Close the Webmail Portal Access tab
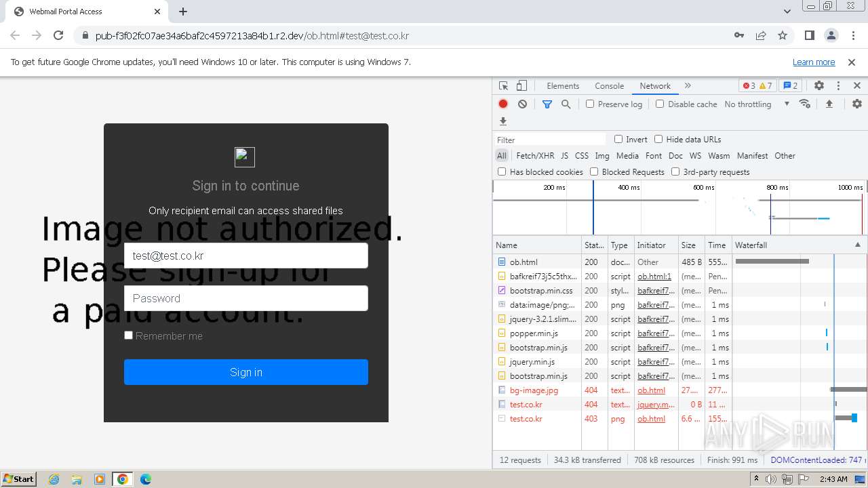This screenshot has width=868, height=488. pyautogui.click(x=157, y=12)
